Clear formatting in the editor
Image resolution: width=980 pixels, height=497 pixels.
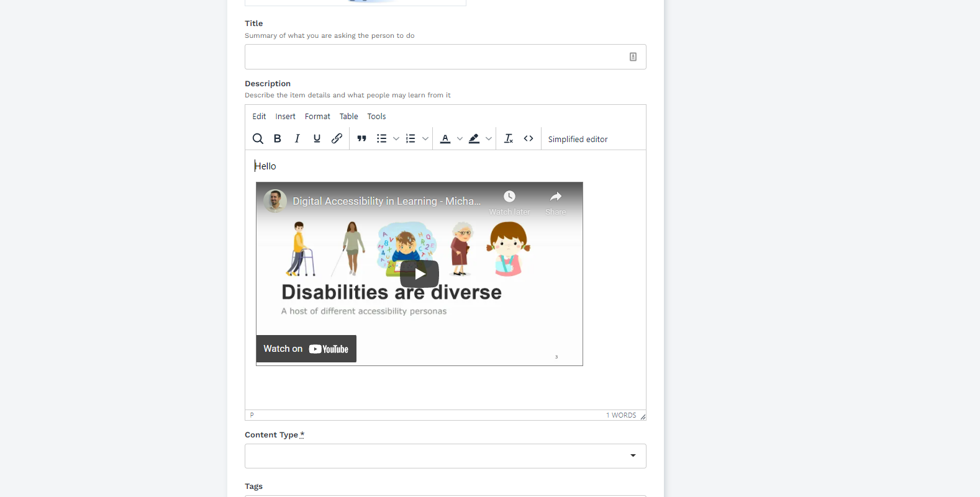pyautogui.click(x=509, y=138)
